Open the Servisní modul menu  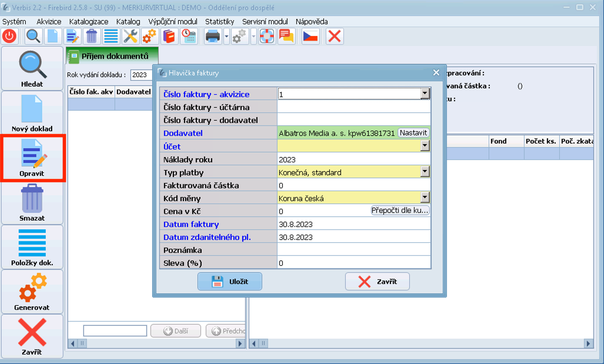pyautogui.click(x=265, y=22)
